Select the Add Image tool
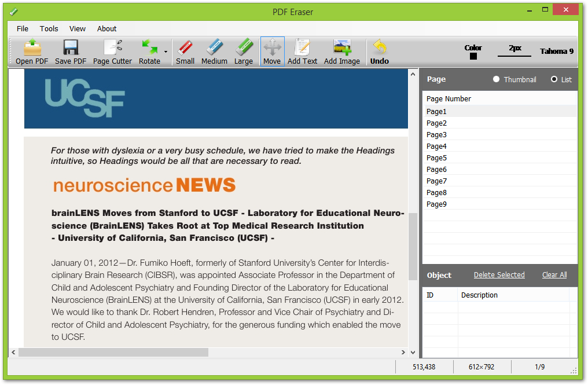 pyautogui.click(x=342, y=52)
